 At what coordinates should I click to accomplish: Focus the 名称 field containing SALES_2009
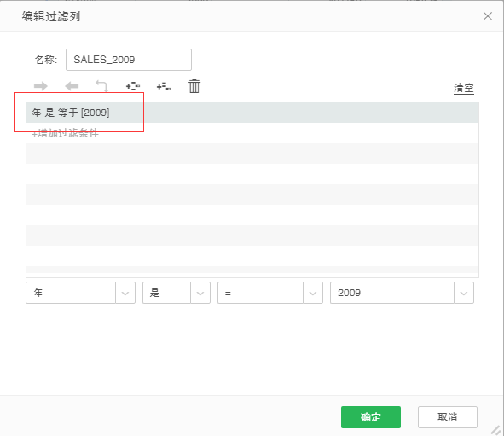129,60
